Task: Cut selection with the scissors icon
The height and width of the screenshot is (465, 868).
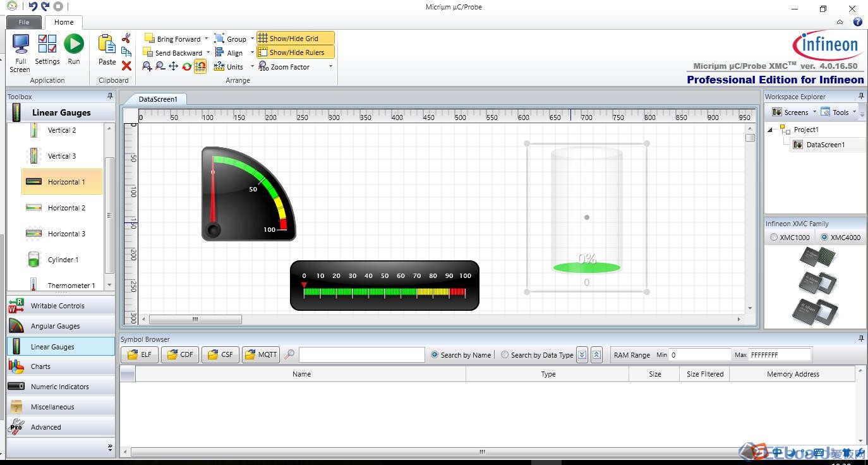Action: [x=126, y=39]
